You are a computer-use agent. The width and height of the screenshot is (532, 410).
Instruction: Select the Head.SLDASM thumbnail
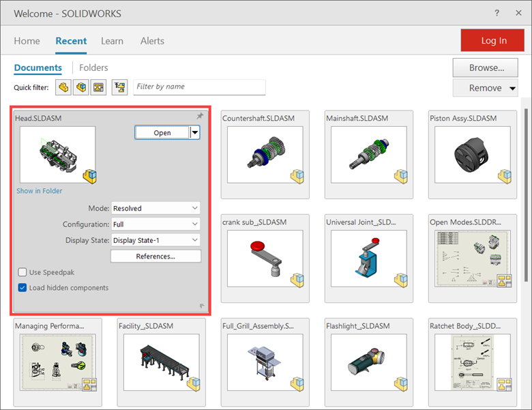(58, 155)
